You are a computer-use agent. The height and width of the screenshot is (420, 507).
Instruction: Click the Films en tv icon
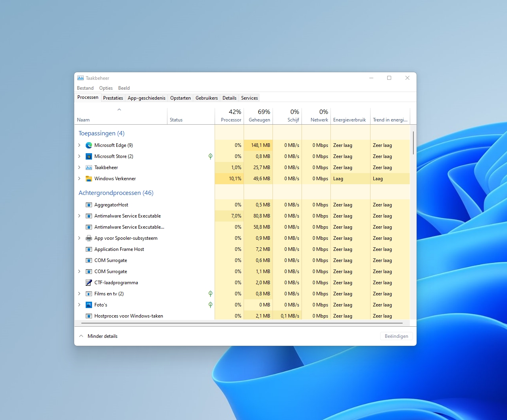(x=89, y=294)
